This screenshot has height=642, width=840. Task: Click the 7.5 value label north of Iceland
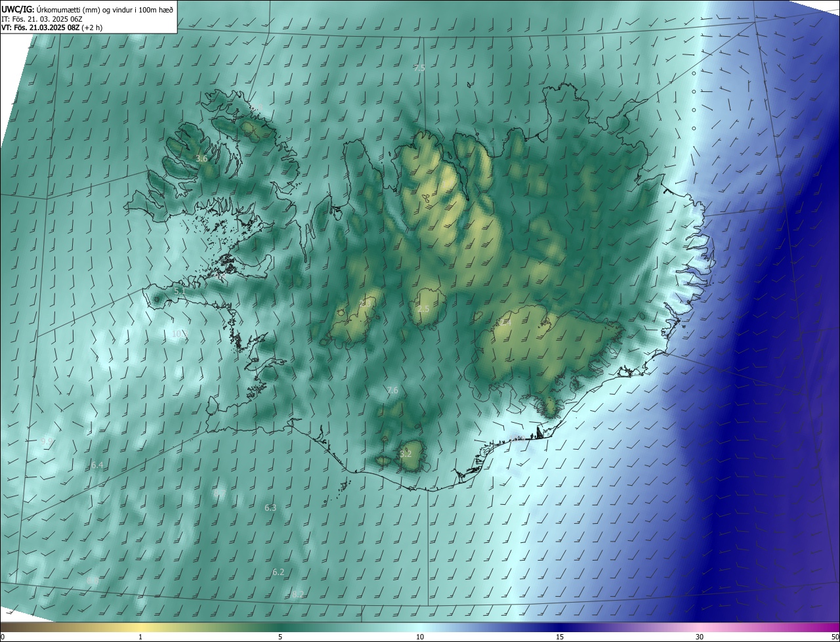pos(419,68)
